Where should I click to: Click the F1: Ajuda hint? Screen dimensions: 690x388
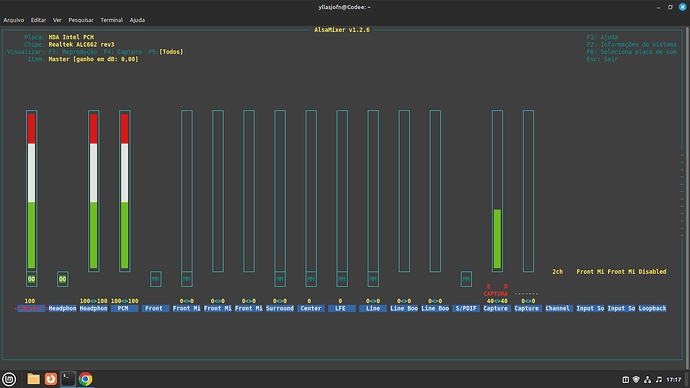[602, 37]
